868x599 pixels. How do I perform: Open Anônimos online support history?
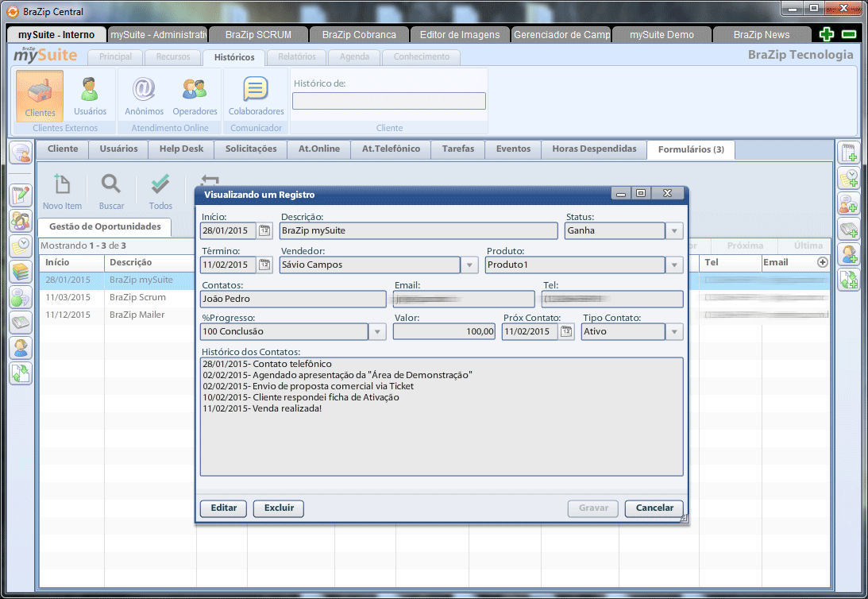144,95
